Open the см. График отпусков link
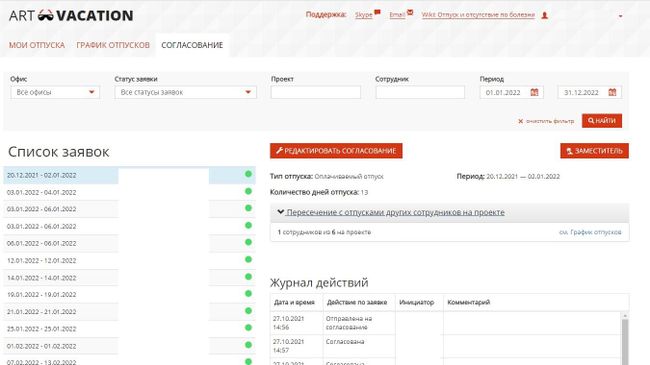 590,232
